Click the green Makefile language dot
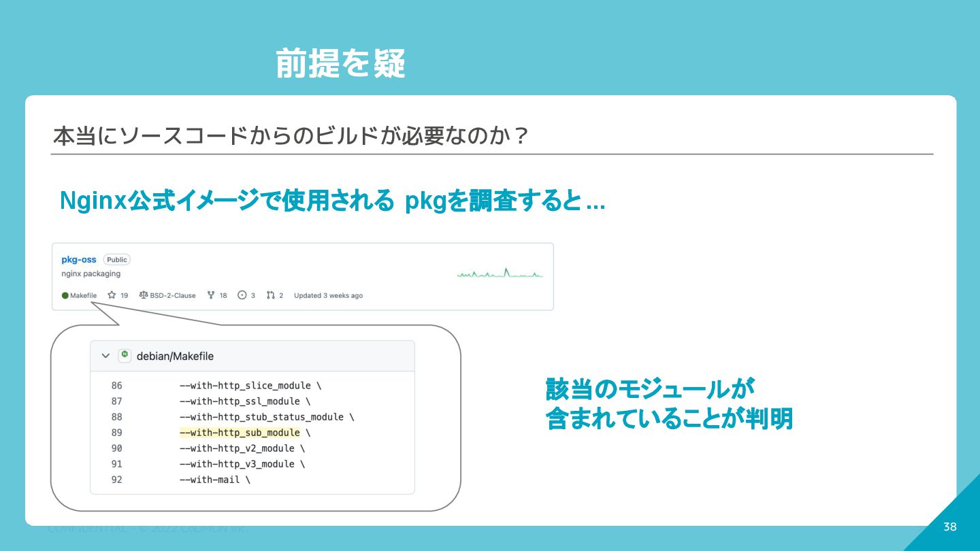Viewport: 980px width, 551px height. click(65, 295)
